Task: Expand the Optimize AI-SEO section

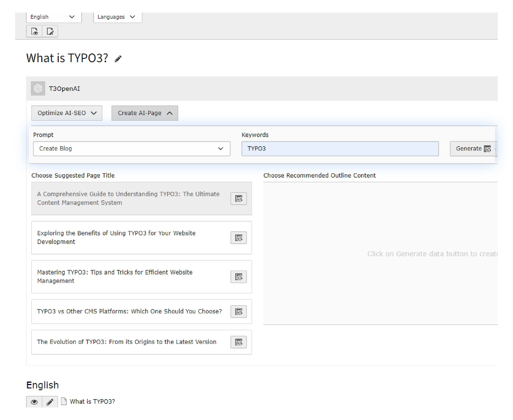Action: [67, 113]
